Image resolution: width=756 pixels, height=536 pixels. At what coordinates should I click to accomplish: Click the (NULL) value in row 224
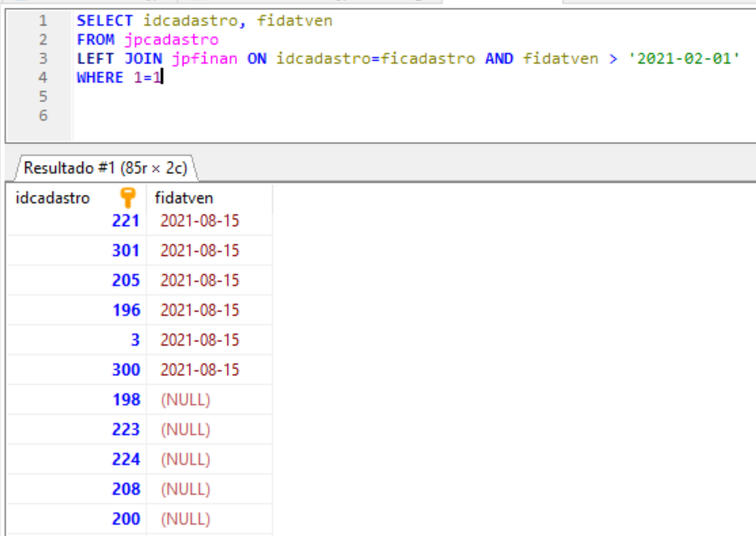(185, 460)
